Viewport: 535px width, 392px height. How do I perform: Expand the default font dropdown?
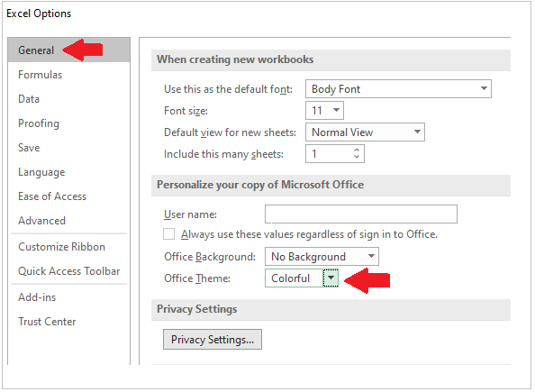click(484, 89)
